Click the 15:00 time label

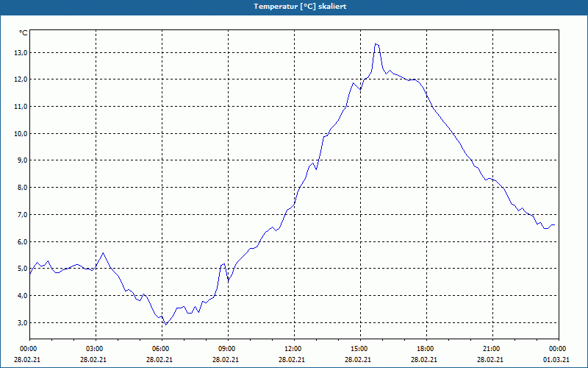[360, 349]
